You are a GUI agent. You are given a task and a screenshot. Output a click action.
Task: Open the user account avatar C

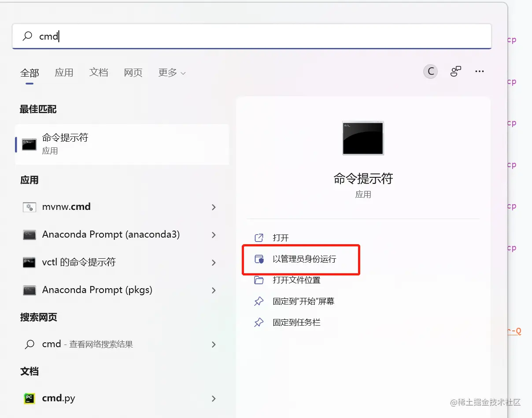click(x=430, y=71)
